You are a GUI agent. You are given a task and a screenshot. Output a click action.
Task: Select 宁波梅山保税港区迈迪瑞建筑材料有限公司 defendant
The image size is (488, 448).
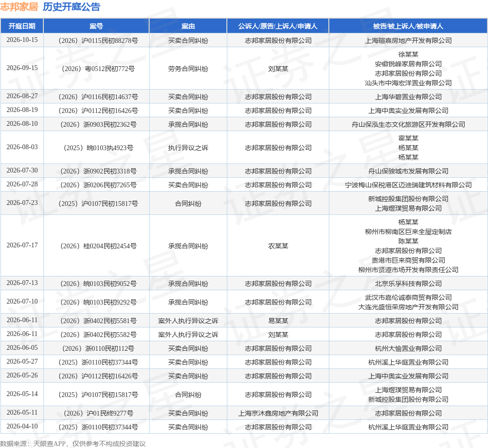click(408, 185)
